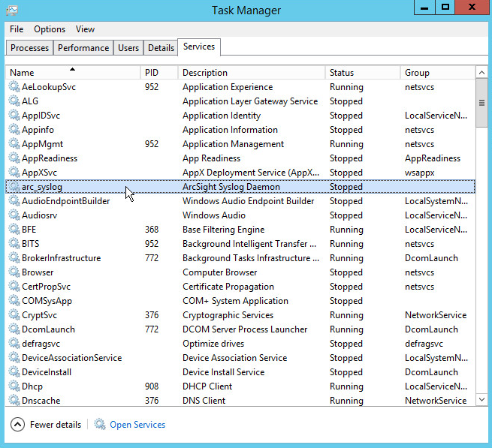This screenshot has width=492, height=448.
Task: Switch to the Performance tab
Action: (83, 48)
